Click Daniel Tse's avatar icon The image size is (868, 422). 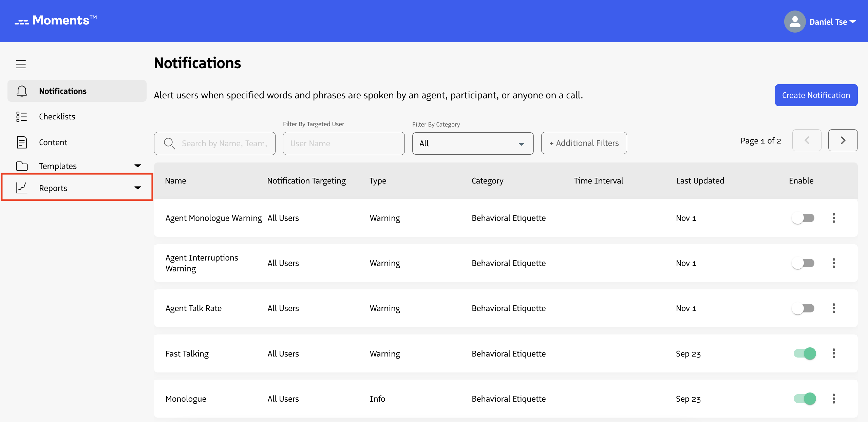click(x=794, y=22)
